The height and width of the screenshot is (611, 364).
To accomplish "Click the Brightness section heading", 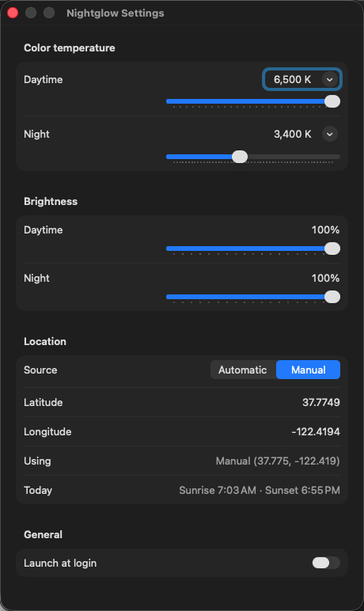I will coord(51,202).
